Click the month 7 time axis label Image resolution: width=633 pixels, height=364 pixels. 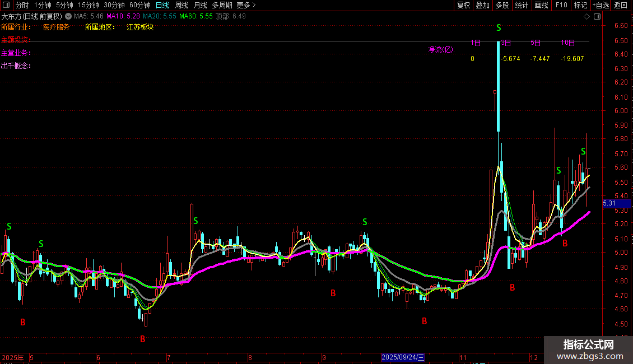tap(169, 357)
